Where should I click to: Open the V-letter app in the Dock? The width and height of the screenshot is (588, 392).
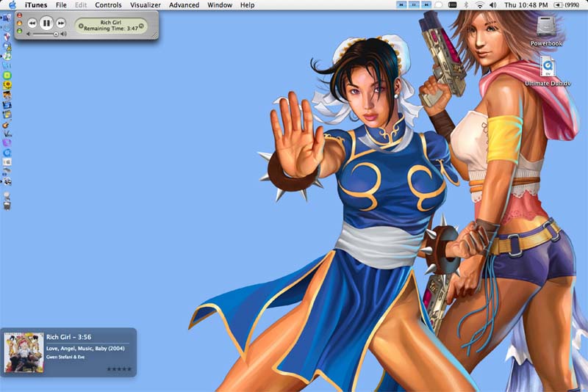[7, 134]
